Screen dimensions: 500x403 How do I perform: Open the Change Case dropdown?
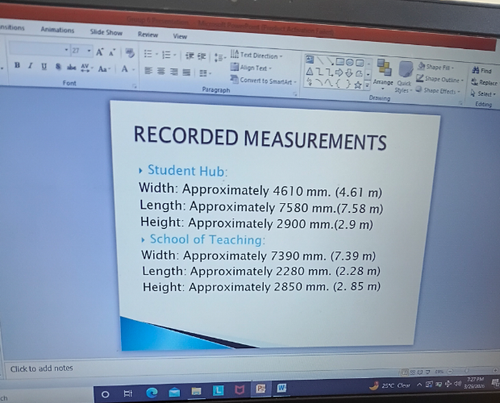pos(104,69)
